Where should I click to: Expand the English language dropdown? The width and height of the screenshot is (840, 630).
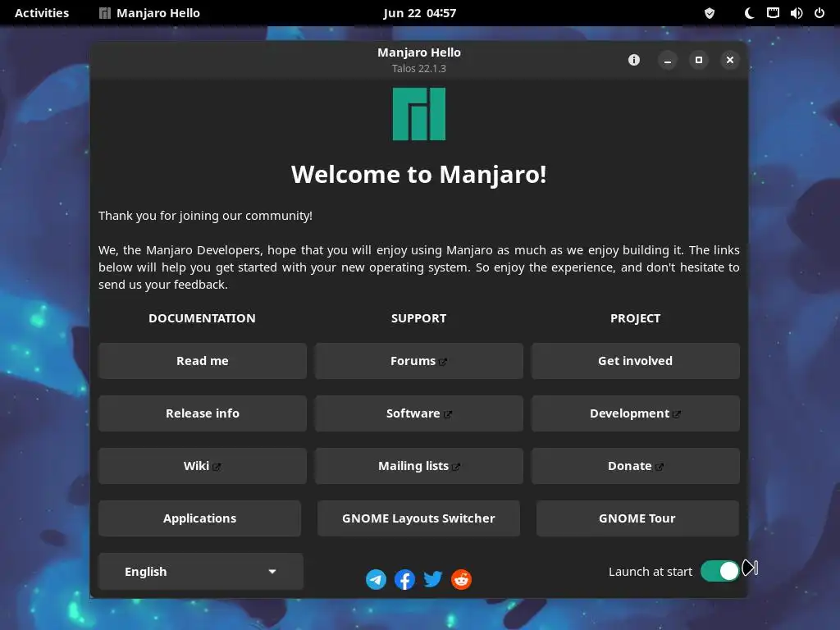[201, 572]
